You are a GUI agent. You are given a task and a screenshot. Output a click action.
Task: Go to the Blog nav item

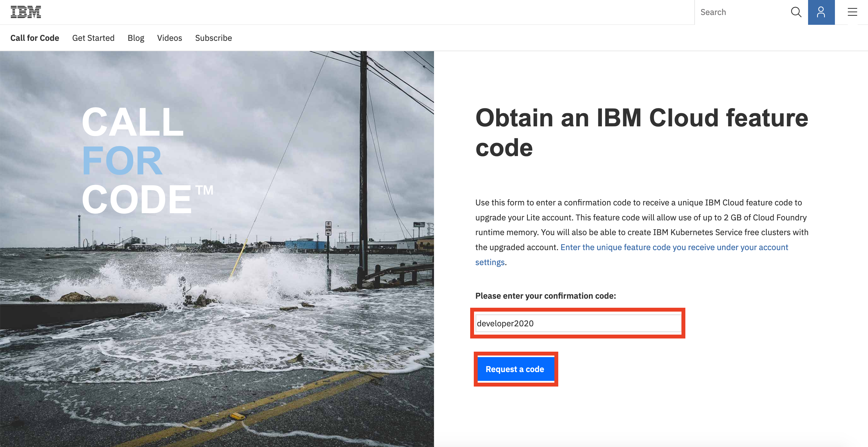coord(136,38)
